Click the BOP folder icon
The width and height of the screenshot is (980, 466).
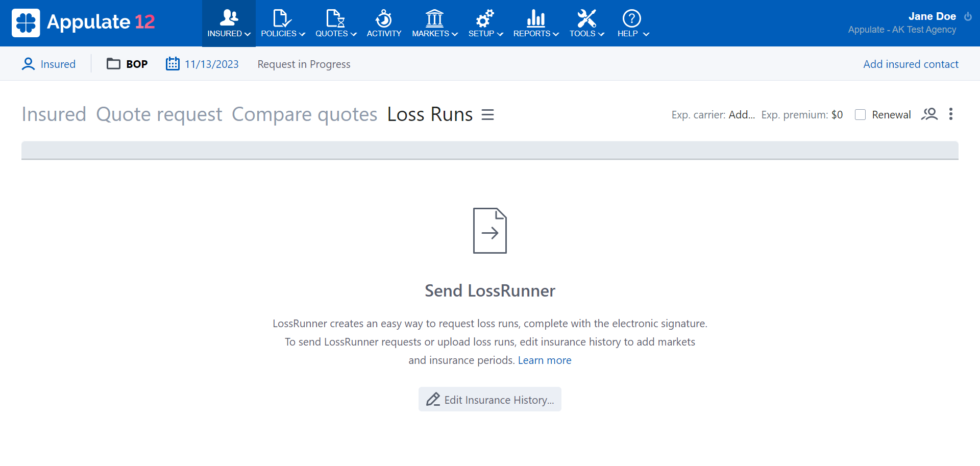pyautogui.click(x=113, y=63)
